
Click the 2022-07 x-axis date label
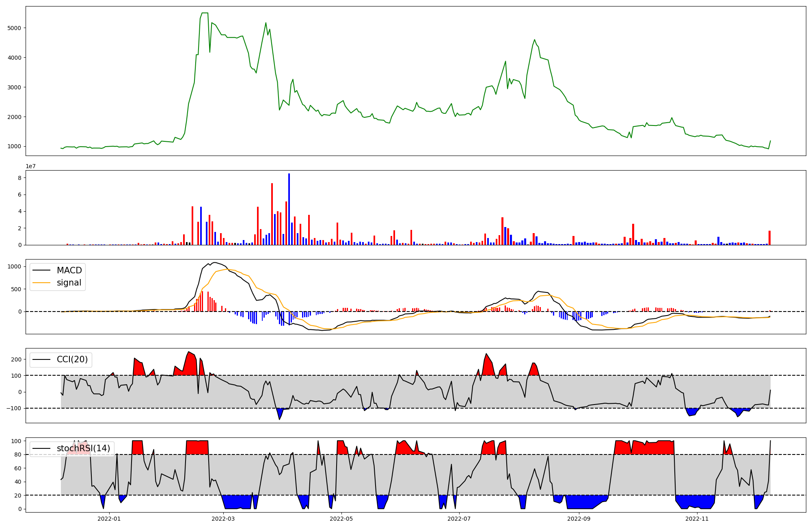459,519
